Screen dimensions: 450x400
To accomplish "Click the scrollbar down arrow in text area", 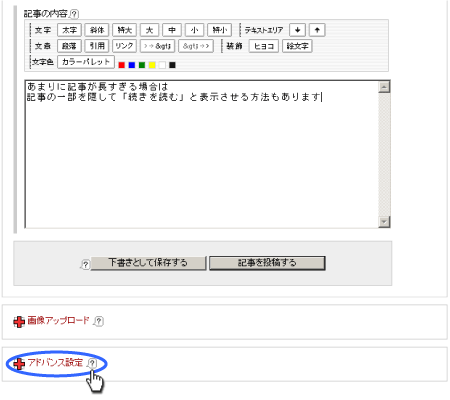I will pos(384,222).
